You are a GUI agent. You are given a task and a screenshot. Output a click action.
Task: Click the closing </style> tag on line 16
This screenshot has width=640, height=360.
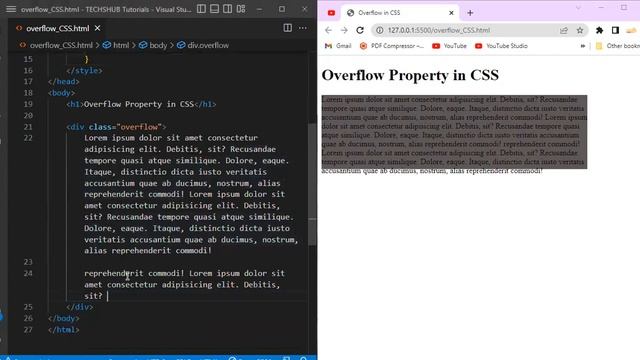[84, 70]
